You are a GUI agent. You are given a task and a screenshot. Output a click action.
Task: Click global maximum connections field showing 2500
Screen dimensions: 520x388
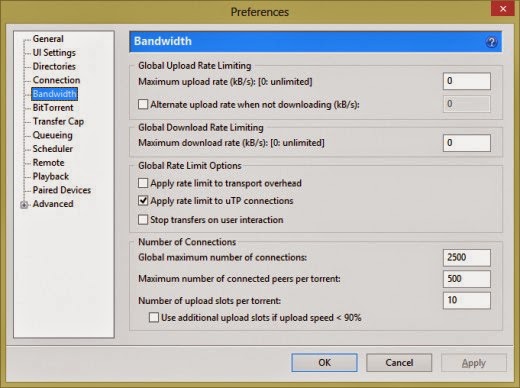467,258
